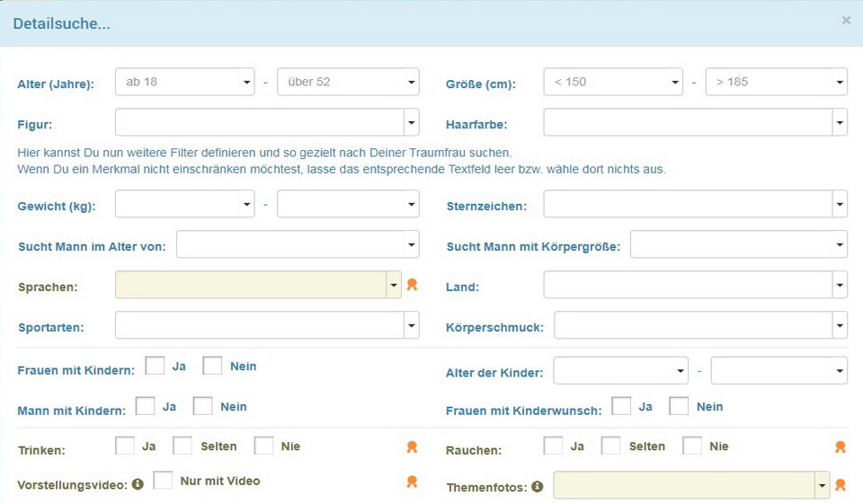Click the premium badge icon in Rauchen row
The width and height of the screenshot is (863, 504).
840,447
